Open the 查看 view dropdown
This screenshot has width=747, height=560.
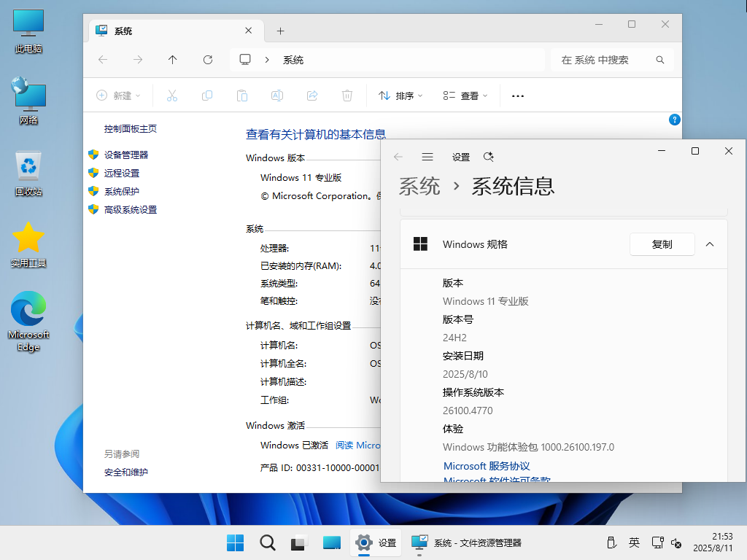point(465,96)
